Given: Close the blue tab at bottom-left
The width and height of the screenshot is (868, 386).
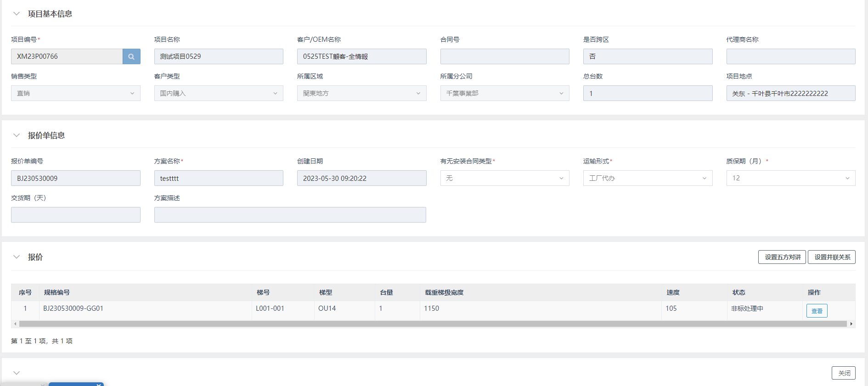Looking at the screenshot, I should click(x=99, y=384).
